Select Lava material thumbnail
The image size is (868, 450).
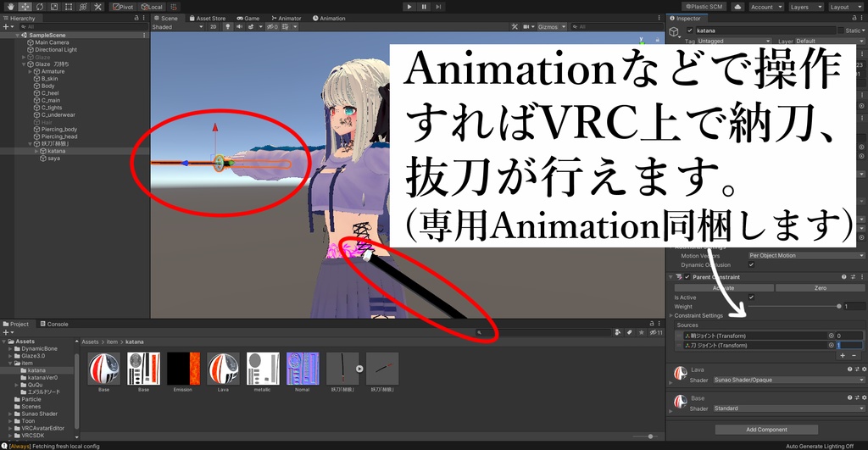(223, 369)
